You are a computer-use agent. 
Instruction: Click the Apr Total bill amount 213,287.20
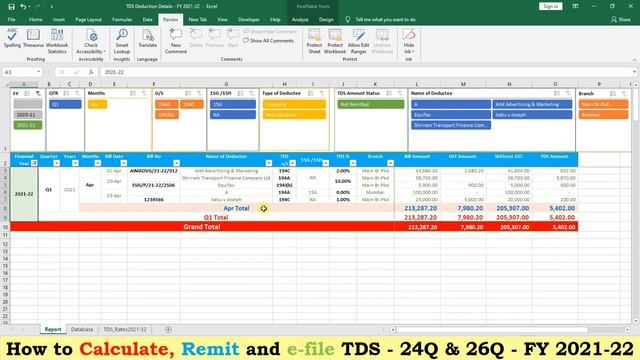click(420, 208)
